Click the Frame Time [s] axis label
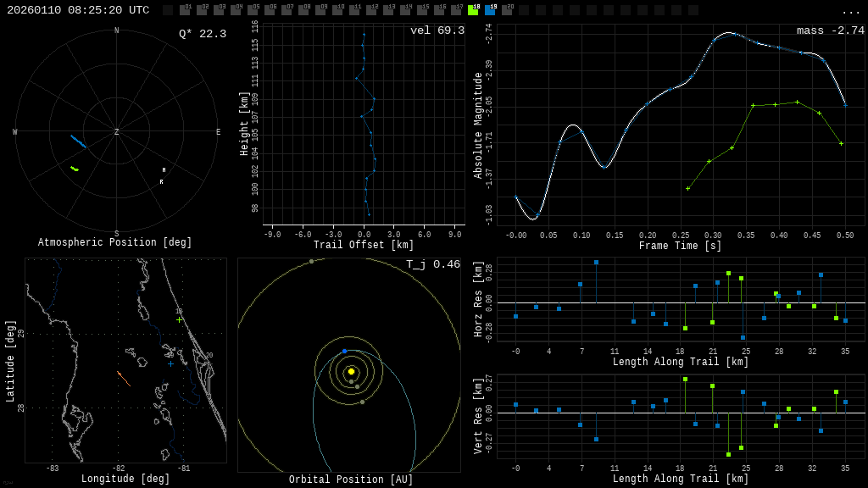 pos(681,246)
